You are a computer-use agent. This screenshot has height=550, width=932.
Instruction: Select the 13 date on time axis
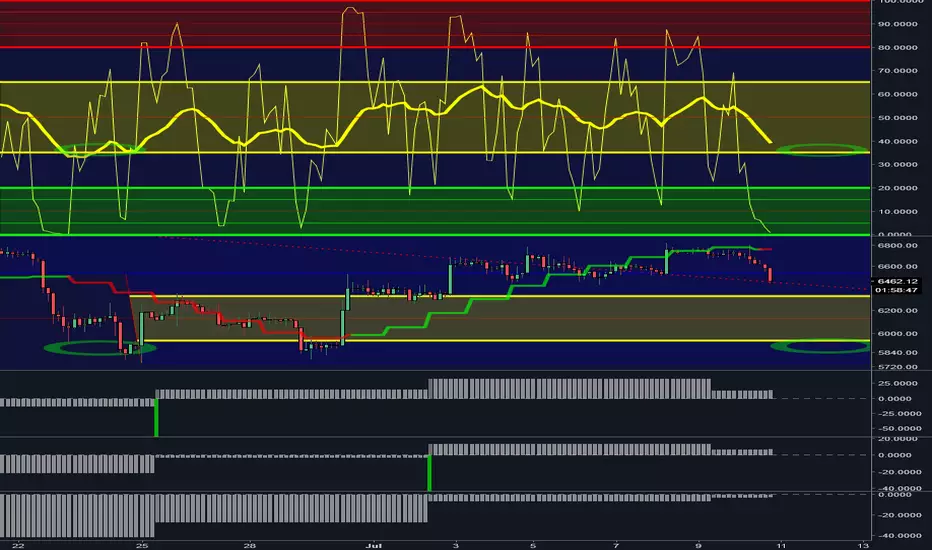point(863,545)
